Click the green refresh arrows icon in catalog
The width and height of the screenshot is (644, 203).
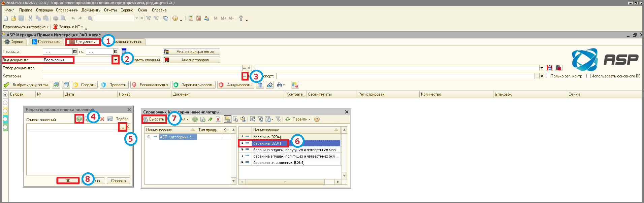point(288,119)
